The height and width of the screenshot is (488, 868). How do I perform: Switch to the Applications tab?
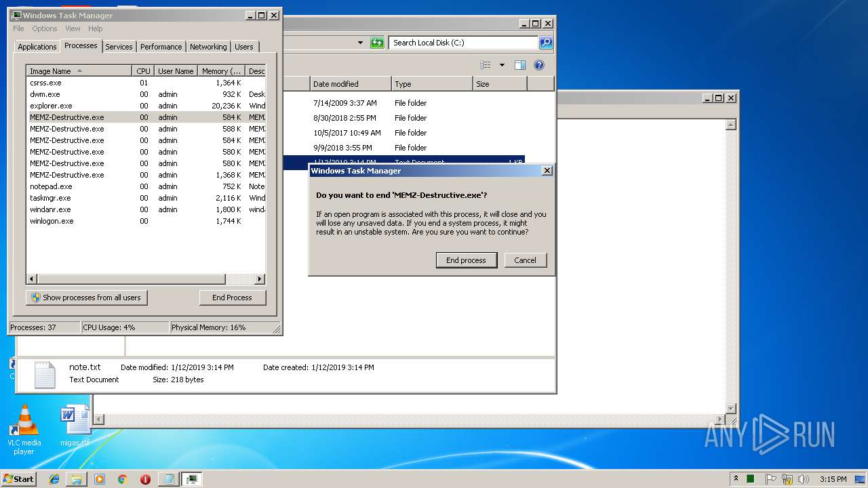pyautogui.click(x=37, y=47)
